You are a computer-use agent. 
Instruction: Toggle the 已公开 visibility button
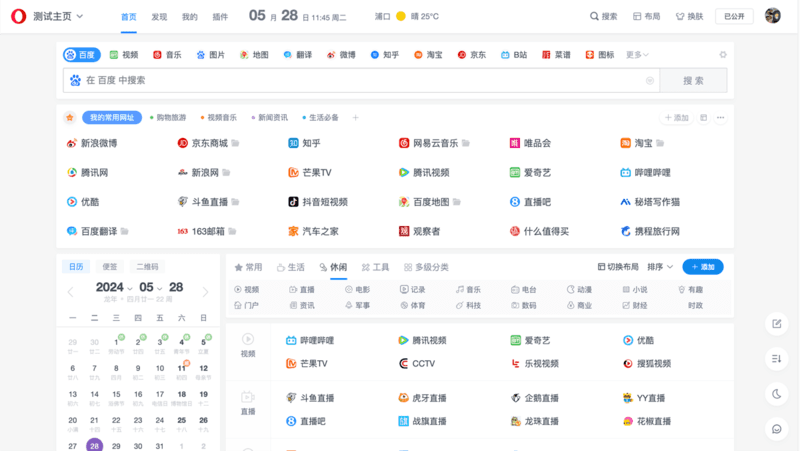(x=734, y=16)
